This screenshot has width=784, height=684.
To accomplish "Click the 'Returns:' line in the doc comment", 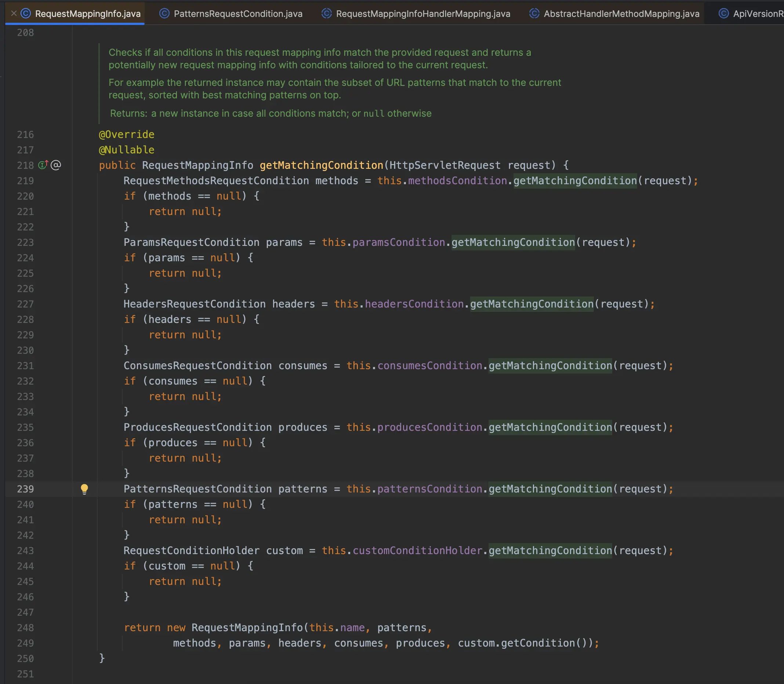I will pos(271,113).
